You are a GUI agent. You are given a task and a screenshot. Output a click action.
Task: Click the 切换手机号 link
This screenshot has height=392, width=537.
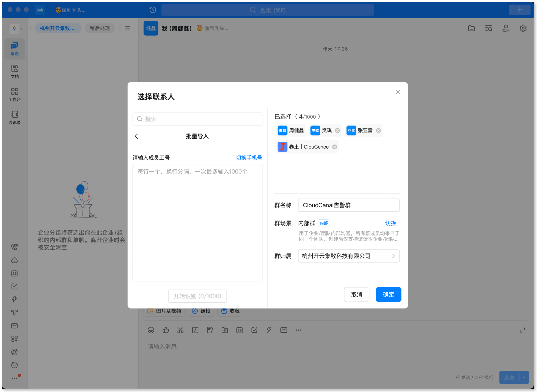(249, 158)
